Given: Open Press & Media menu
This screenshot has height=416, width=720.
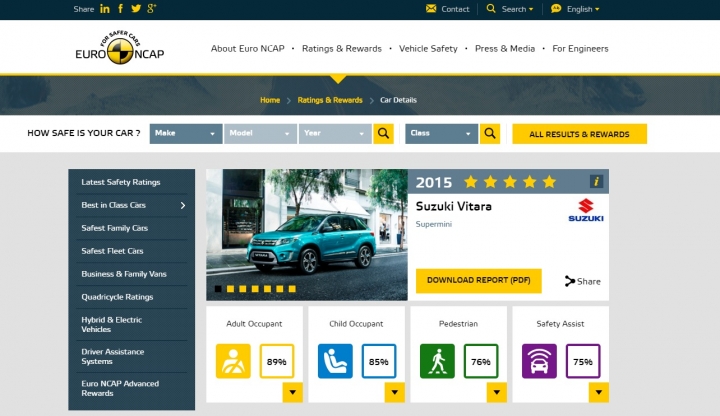Looking at the screenshot, I should (505, 48).
